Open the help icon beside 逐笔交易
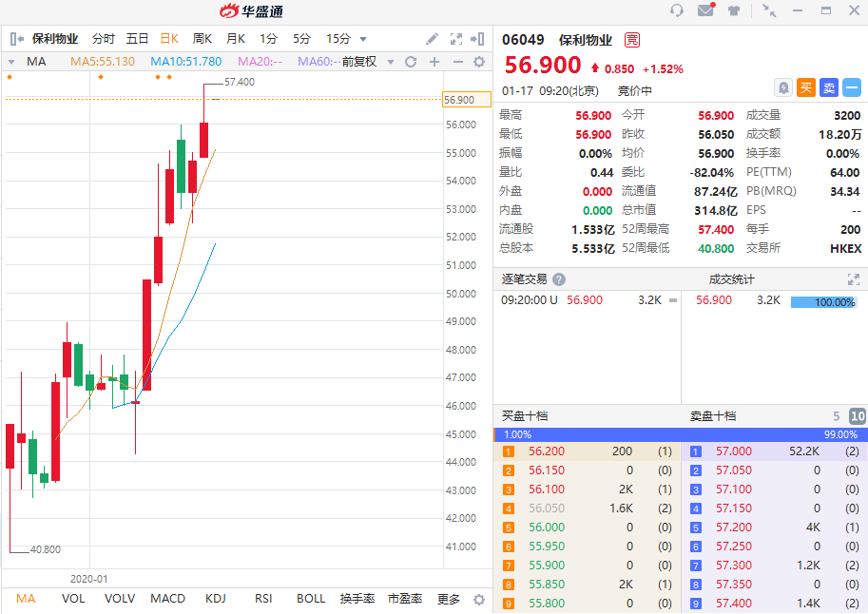 pyautogui.click(x=559, y=279)
